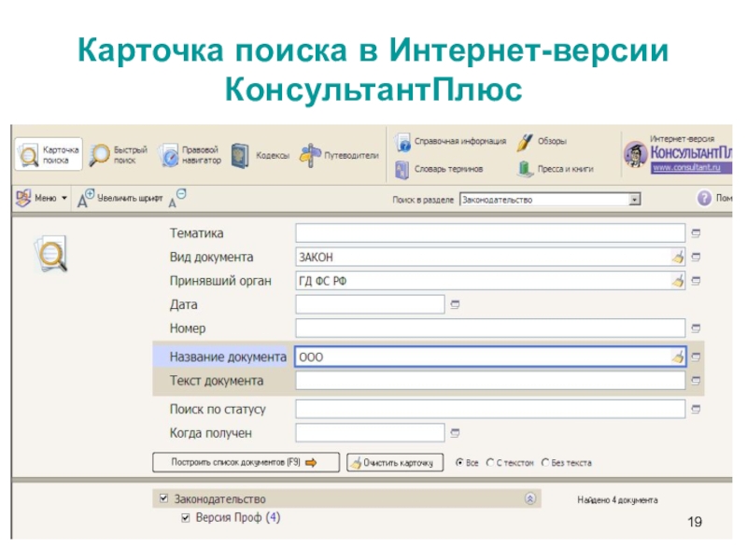Open Версия Проф (4) results

click(238, 518)
